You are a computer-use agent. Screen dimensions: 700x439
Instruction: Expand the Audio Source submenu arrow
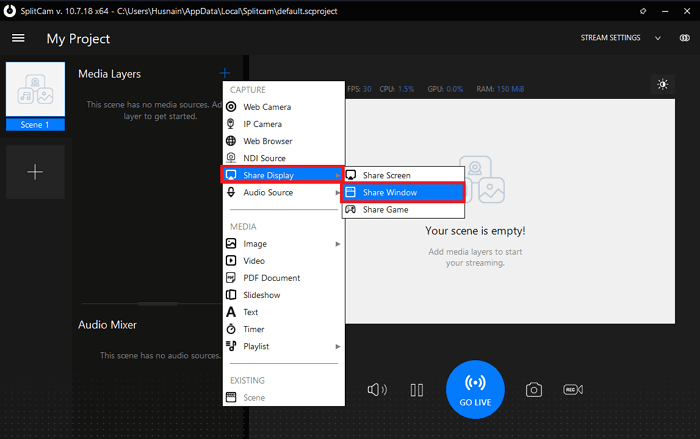pos(338,192)
